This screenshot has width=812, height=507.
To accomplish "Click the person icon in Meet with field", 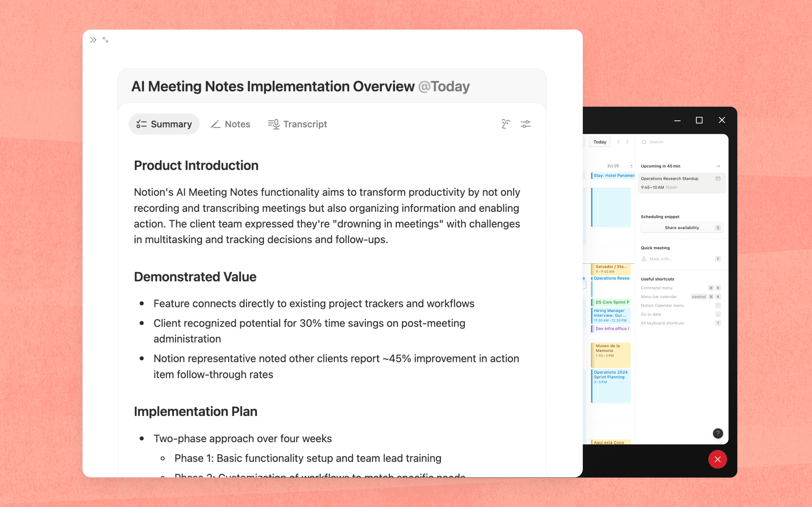I will tap(644, 259).
